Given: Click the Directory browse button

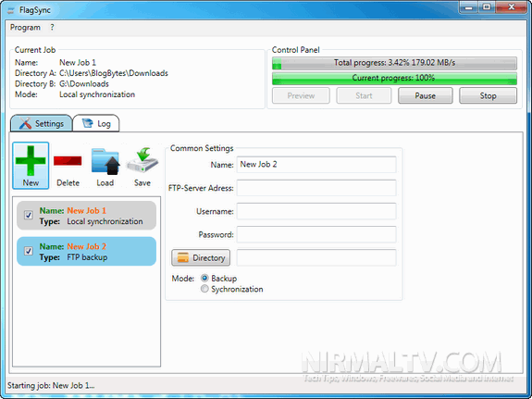Looking at the screenshot, I should point(201,257).
